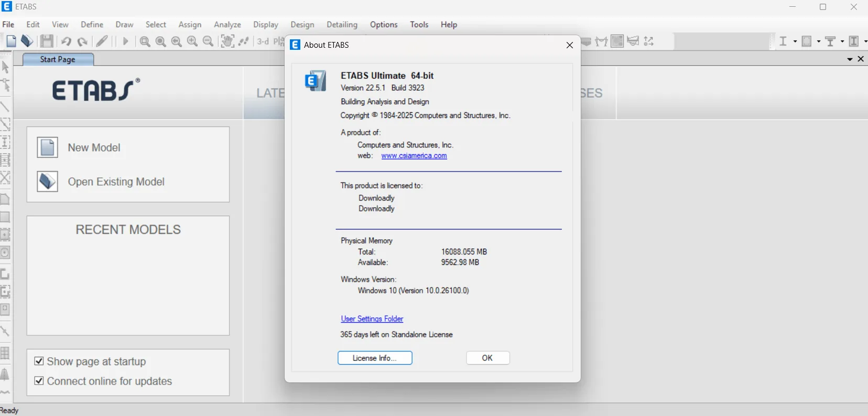Click the shell stress contour square icon
868x416 pixels.
(617, 41)
